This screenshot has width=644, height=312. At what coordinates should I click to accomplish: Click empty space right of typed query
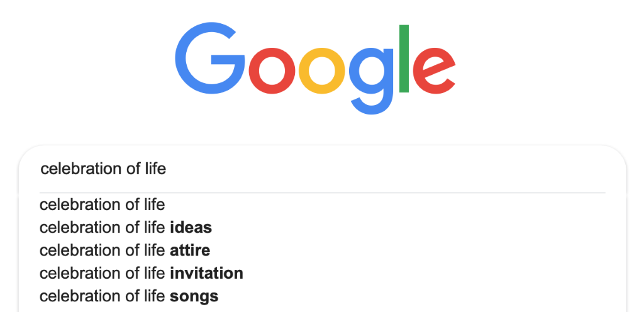click(386, 169)
